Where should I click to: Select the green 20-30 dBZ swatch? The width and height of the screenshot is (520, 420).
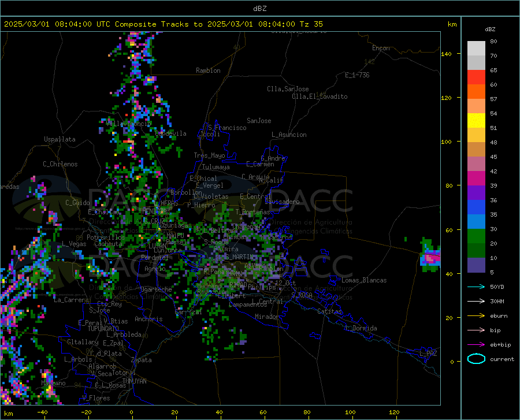pyautogui.click(x=476, y=236)
